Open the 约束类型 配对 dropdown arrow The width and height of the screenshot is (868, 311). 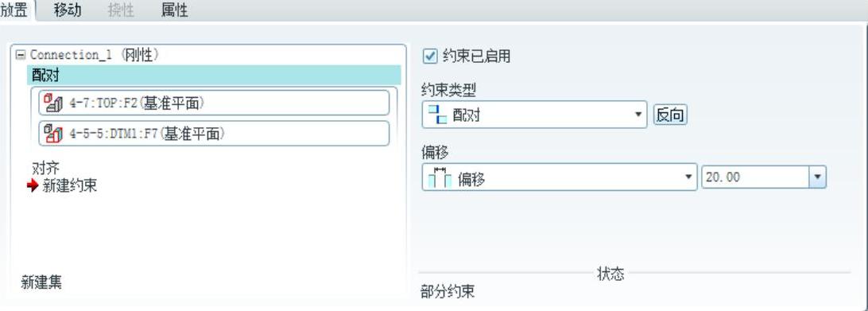(638, 115)
